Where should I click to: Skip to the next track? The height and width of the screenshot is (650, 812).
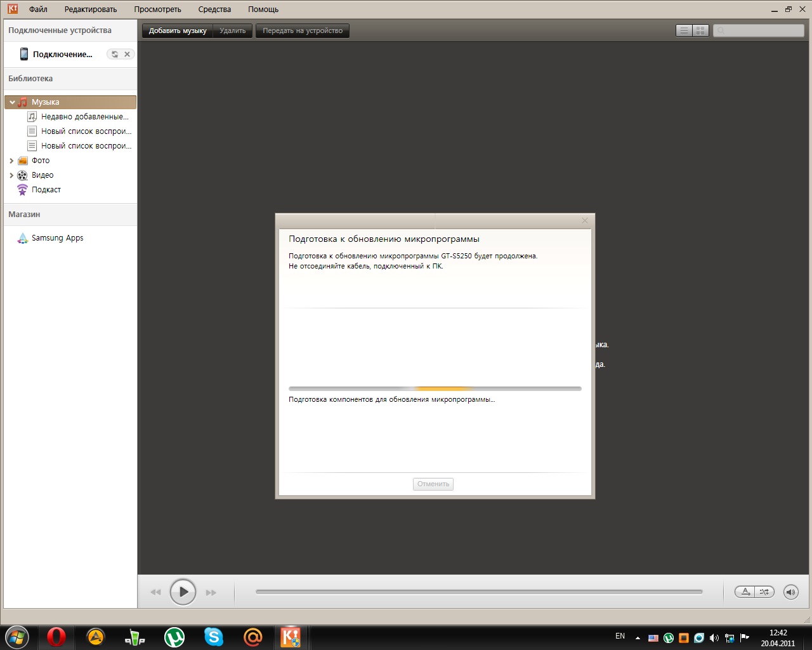click(x=211, y=592)
